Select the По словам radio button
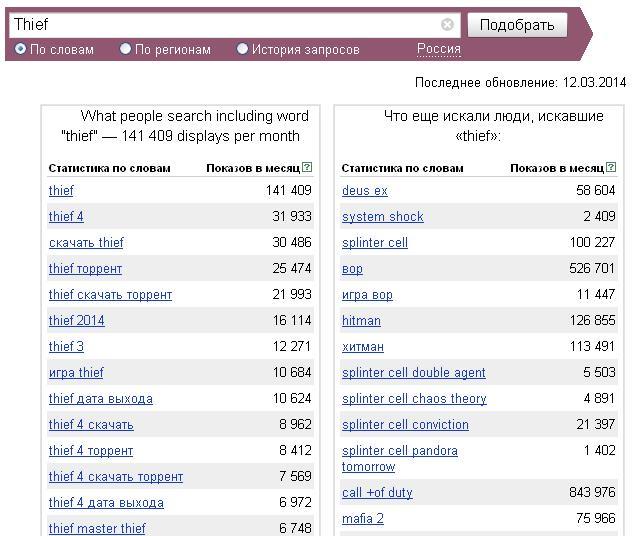Viewport: 641px width, 536px height. 20,49
